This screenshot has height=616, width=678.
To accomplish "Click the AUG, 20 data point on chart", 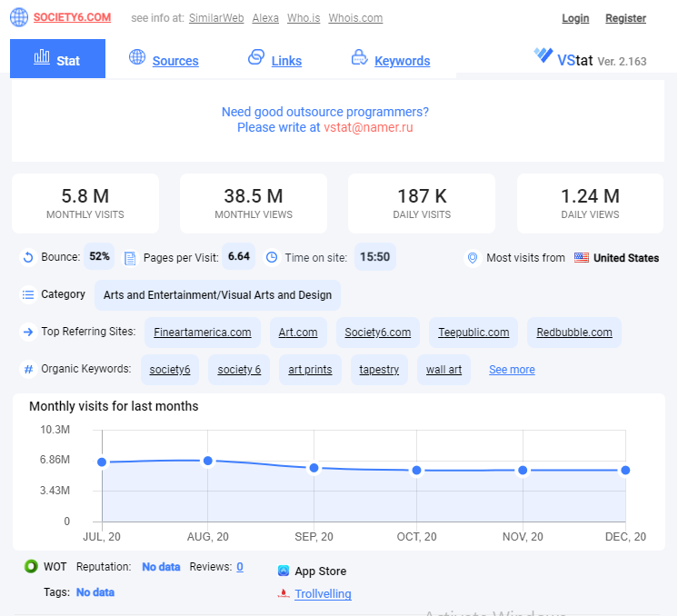I will (208, 461).
